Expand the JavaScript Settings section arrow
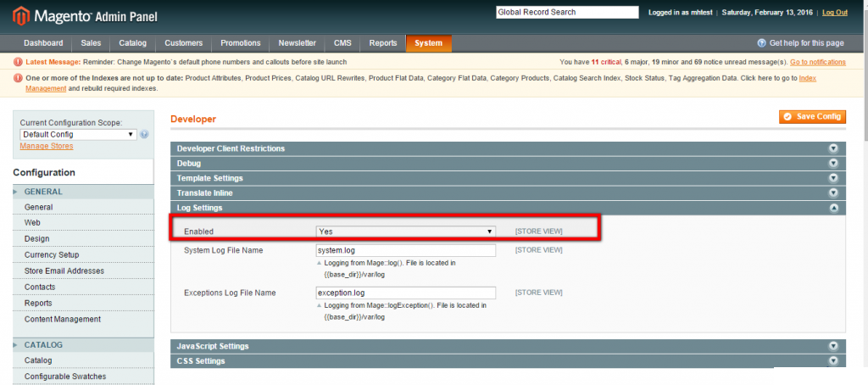This screenshot has width=868, height=385. (834, 346)
